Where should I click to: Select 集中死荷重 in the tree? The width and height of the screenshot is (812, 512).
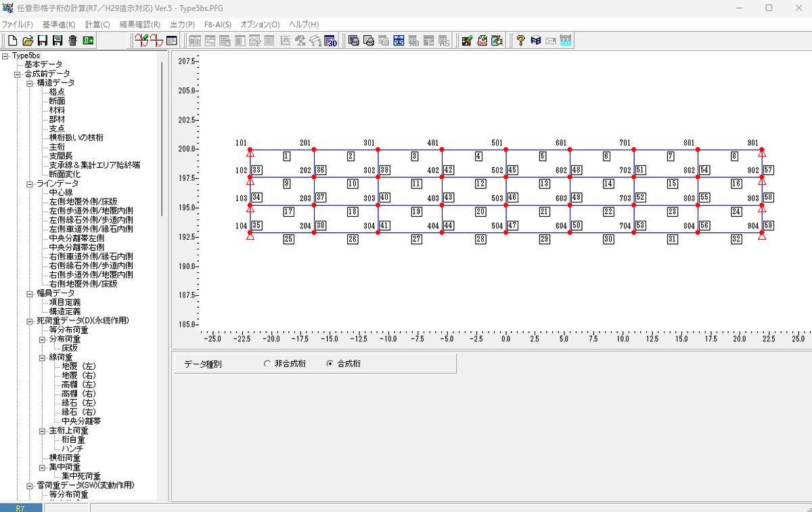pyautogui.click(x=81, y=476)
